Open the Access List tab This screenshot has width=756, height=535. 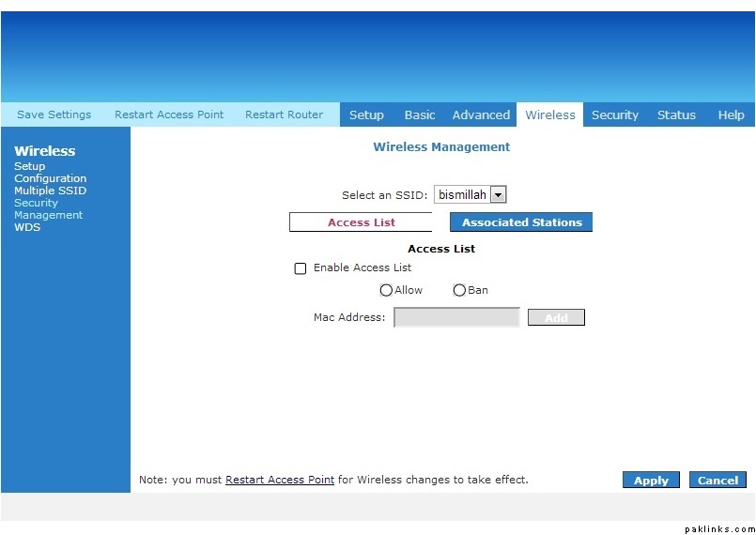coord(361,222)
